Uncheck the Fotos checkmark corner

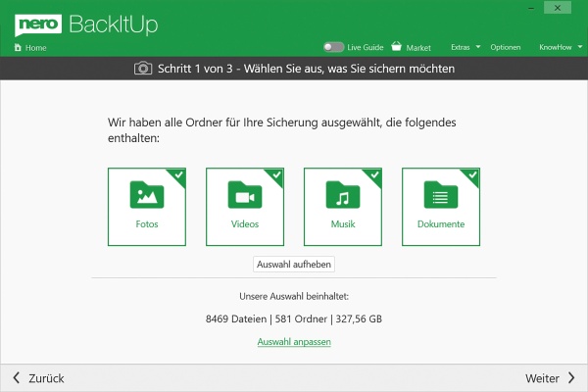coord(177,176)
